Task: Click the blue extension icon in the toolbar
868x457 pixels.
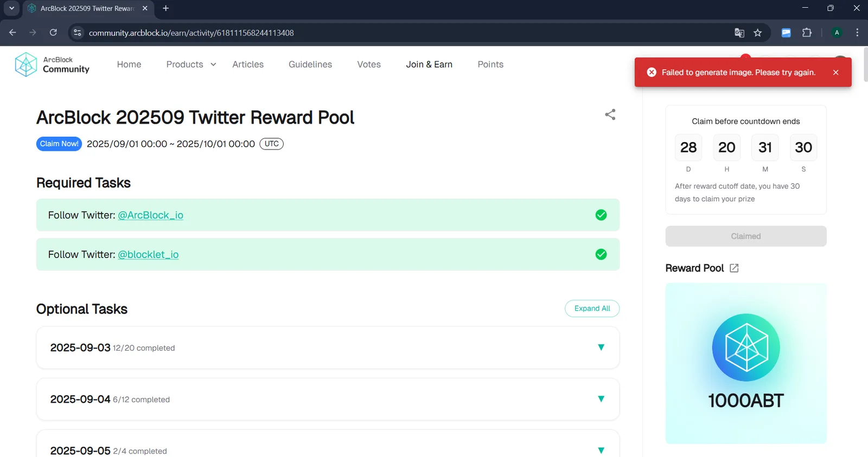Action: click(x=786, y=33)
